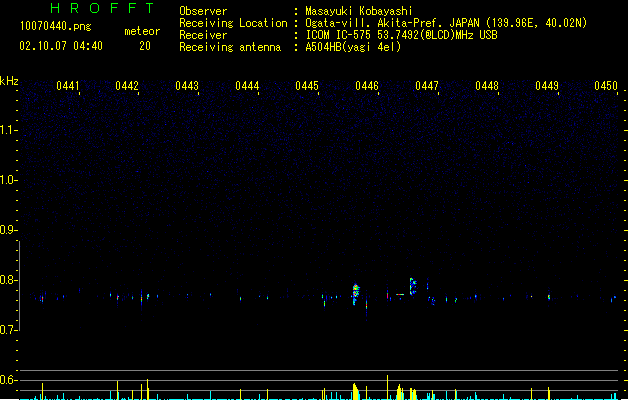Click the observer name Masayuki Kobayashi
The height and width of the screenshot is (400, 629).
[359, 11]
